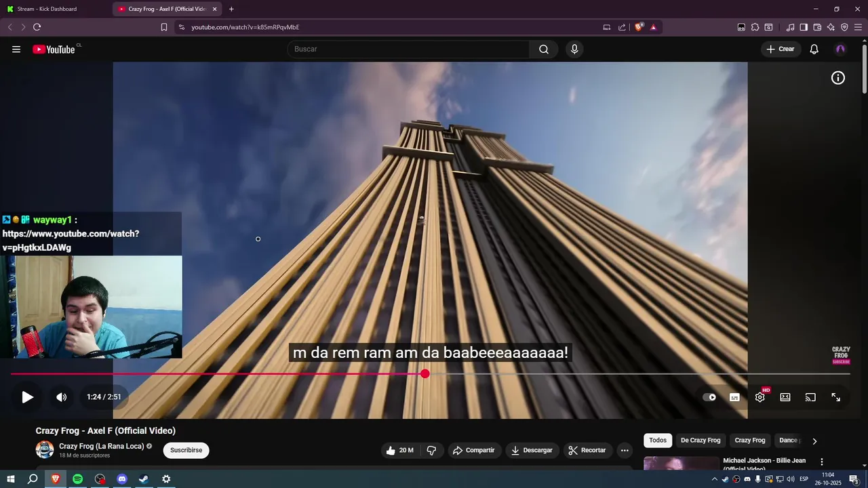This screenshot has height=488, width=868.
Task: Open the Brave Wallet icon
Action: (x=817, y=27)
